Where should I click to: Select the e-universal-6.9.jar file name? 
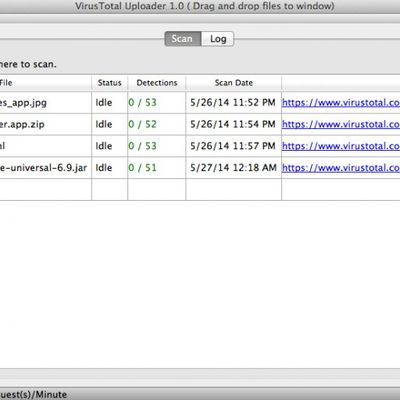tap(43, 168)
